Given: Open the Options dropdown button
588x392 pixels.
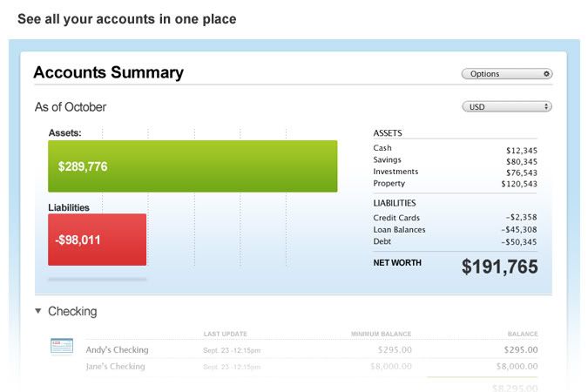Looking at the screenshot, I should tap(506, 74).
